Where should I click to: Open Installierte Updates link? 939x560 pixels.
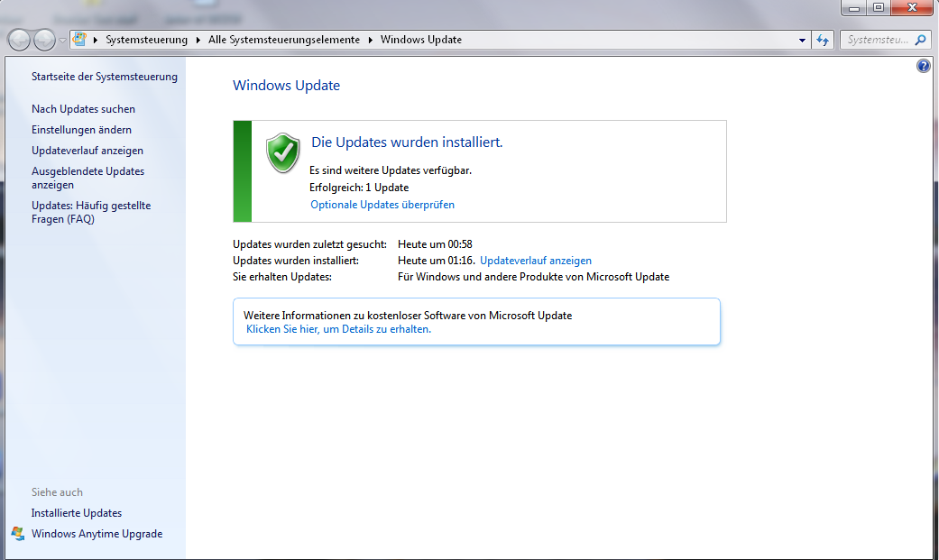(x=77, y=513)
